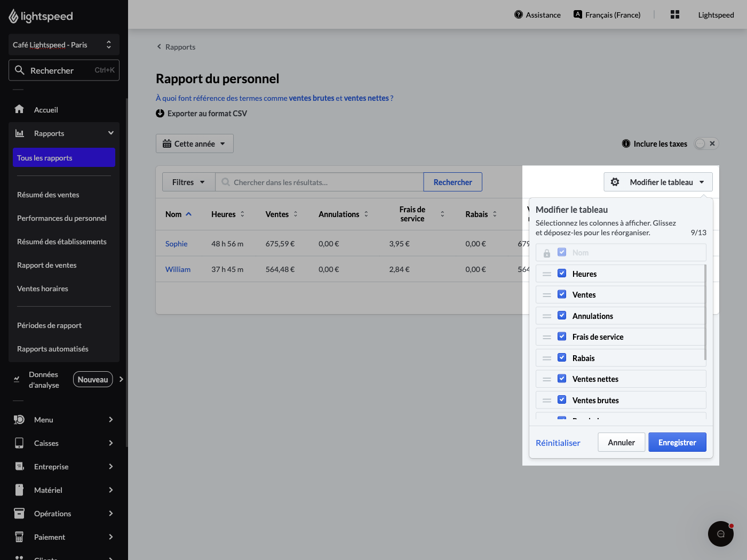Open the Cette année date range dropdown
Image resolution: width=747 pixels, height=560 pixels.
point(195,143)
